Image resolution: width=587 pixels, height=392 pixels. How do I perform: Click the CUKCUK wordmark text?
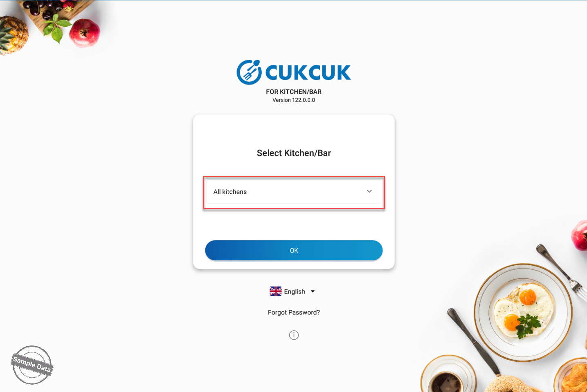(x=308, y=73)
